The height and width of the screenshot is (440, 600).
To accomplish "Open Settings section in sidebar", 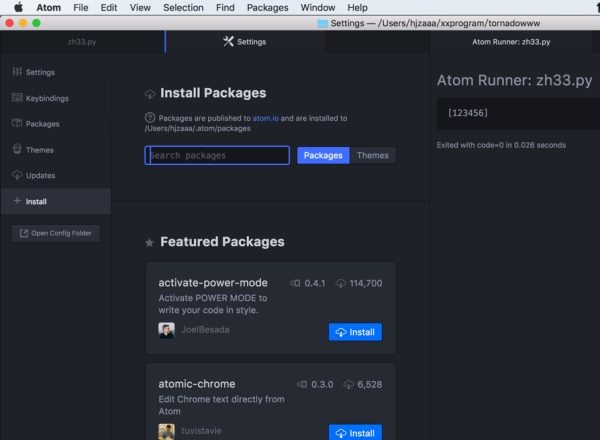I will pos(40,72).
